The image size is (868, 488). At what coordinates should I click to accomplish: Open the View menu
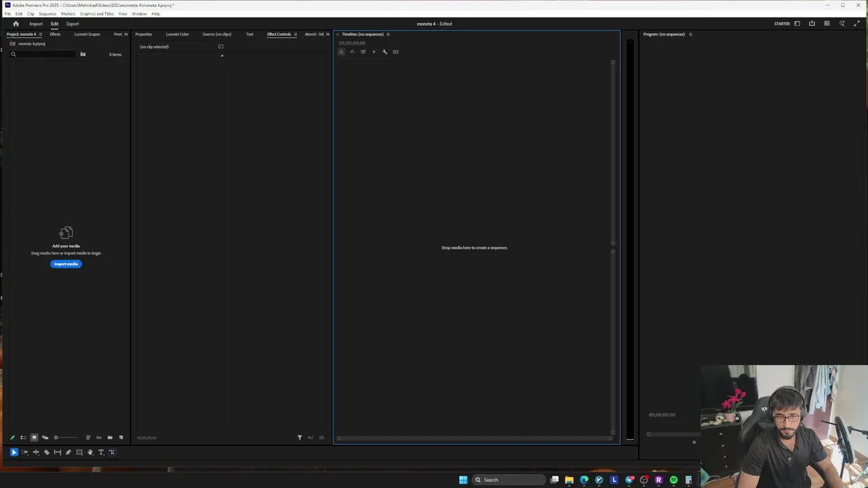[x=123, y=14]
